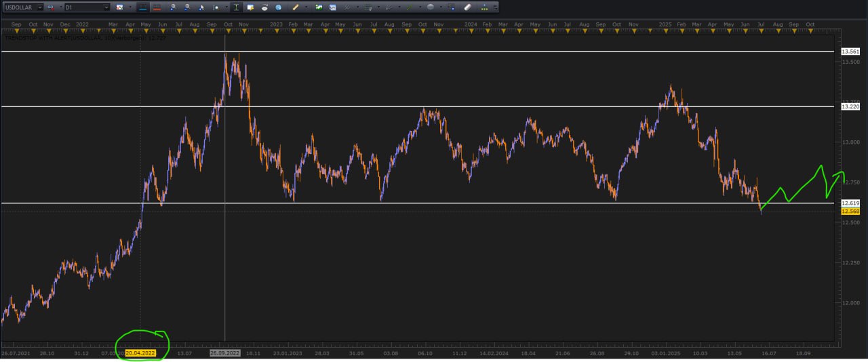Expand the horizontal lines options arrow
The height and width of the screenshot is (362, 868).
[378, 7]
